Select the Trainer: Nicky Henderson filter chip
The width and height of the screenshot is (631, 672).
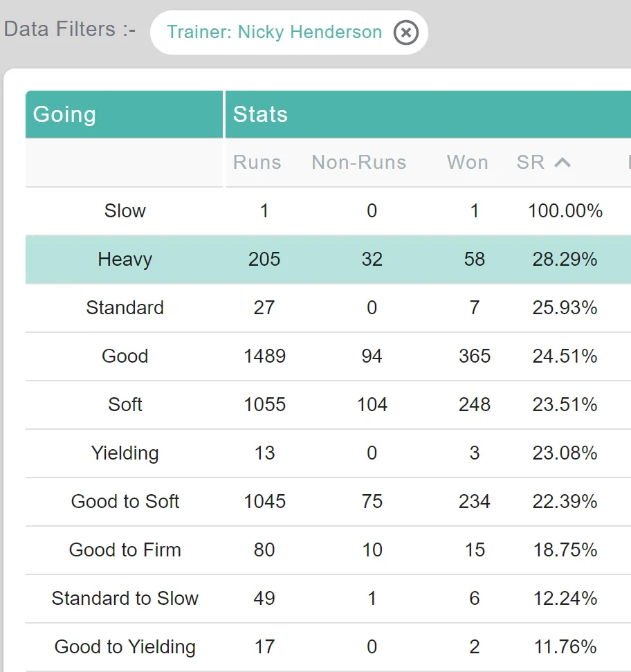tap(274, 32)
